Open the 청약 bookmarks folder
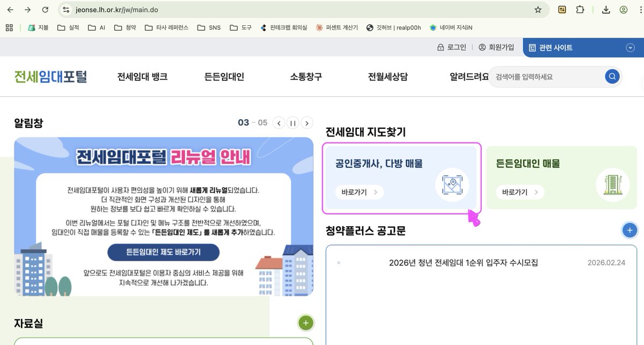644x345 pixels. [126, 27]
